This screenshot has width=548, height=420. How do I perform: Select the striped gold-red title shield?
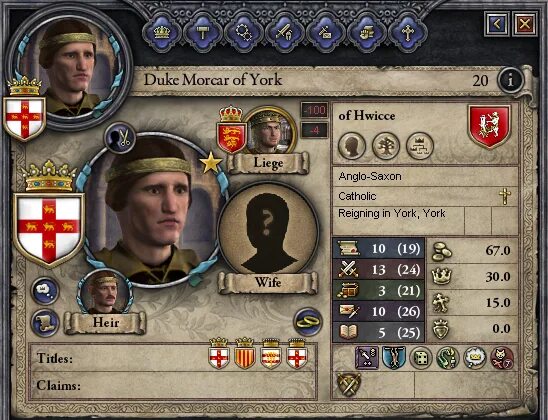point(245,353)
